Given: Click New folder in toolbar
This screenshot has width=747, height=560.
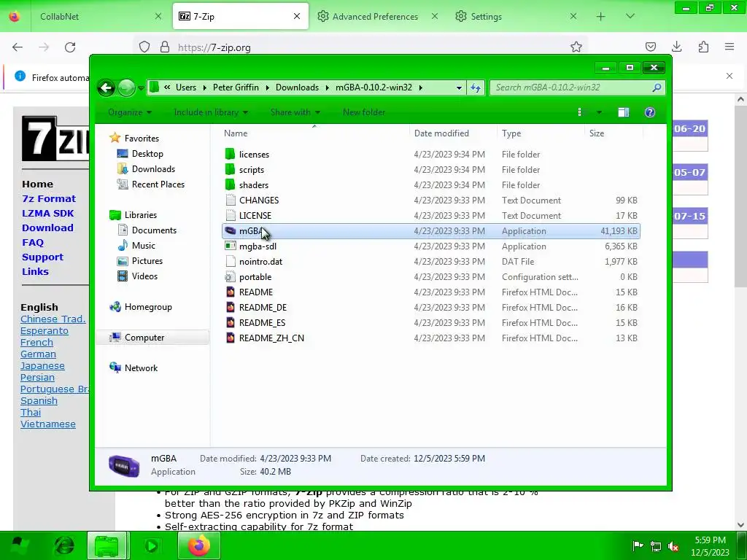Looking at the screenshot, I should click(364, 112).
